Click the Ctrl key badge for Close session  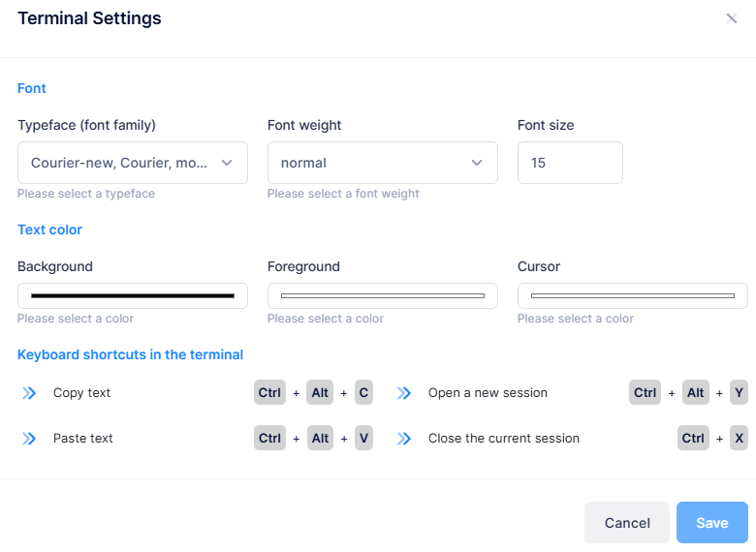pos(693,438)
